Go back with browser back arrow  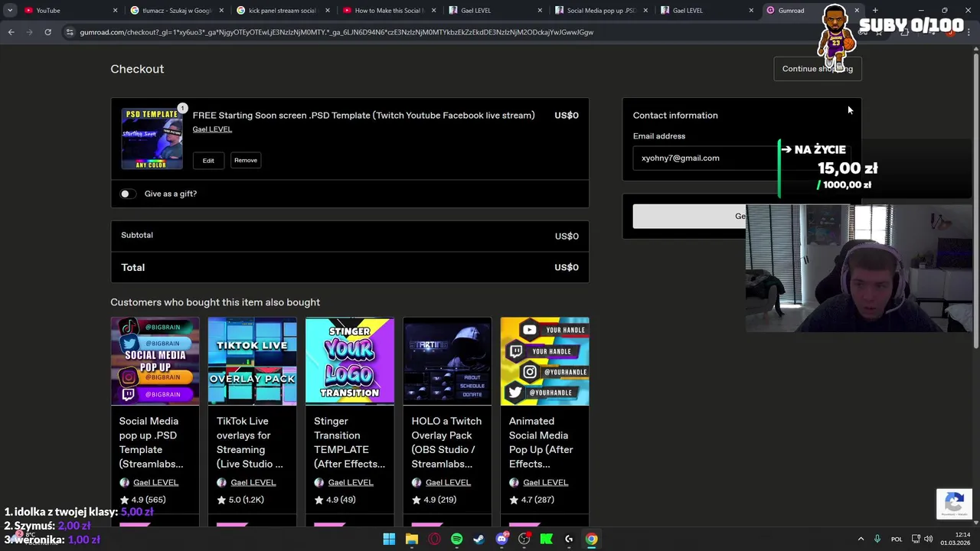11,32
